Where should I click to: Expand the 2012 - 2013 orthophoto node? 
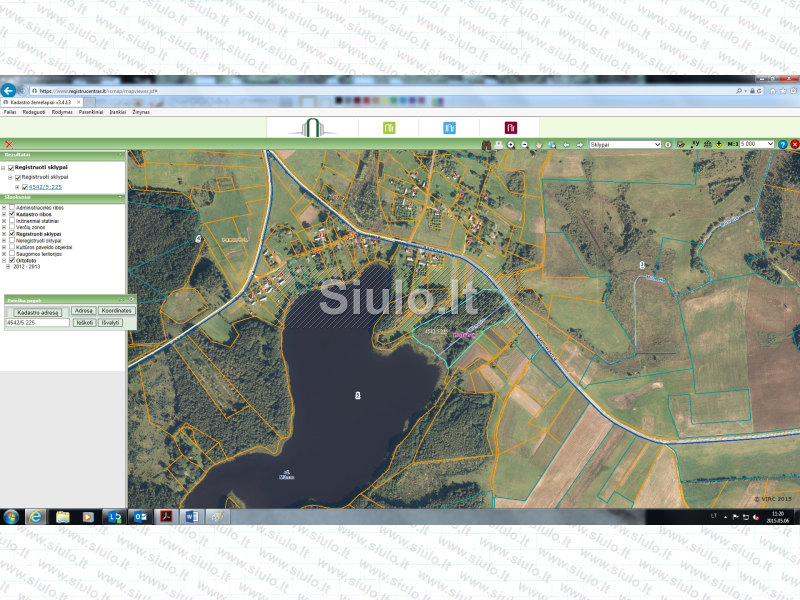tap(8, 267)
